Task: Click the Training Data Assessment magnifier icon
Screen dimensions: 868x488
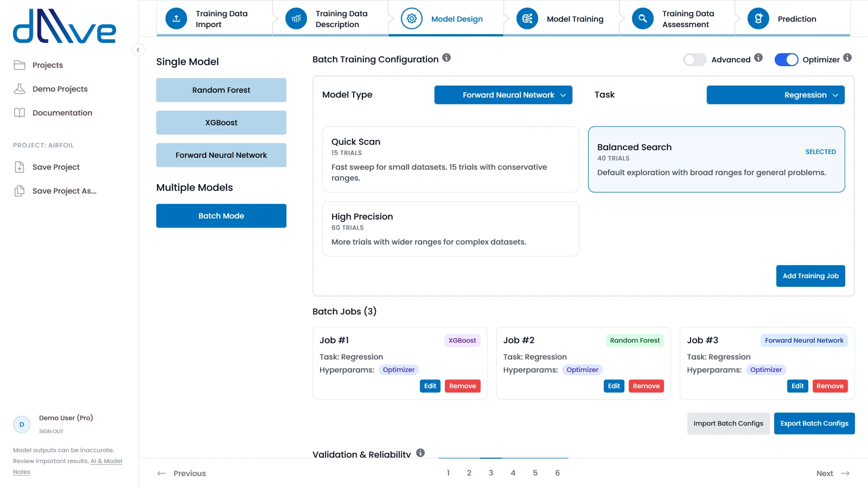Action: tap(643, 18)
